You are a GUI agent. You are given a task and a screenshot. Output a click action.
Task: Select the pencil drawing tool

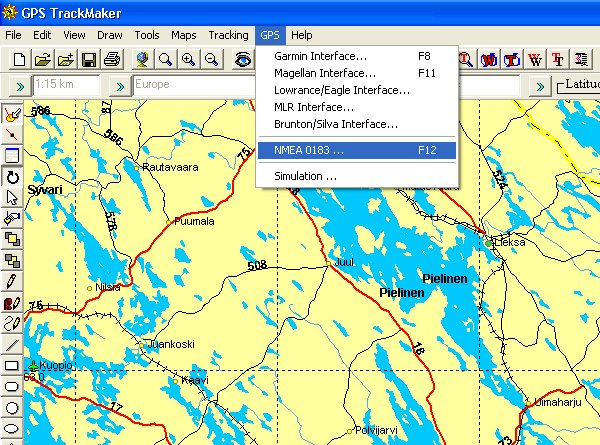coord(12,282)
